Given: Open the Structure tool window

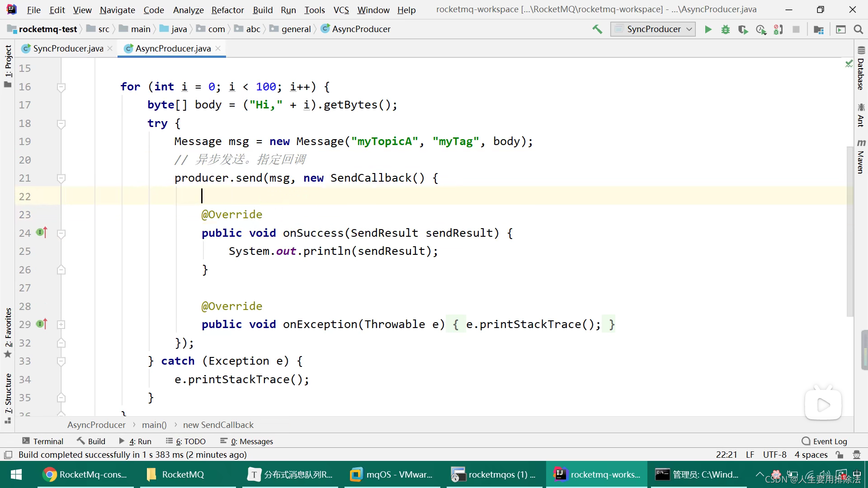Looking at the screenshot, I should pyautogui.click(x=8, y=398).
